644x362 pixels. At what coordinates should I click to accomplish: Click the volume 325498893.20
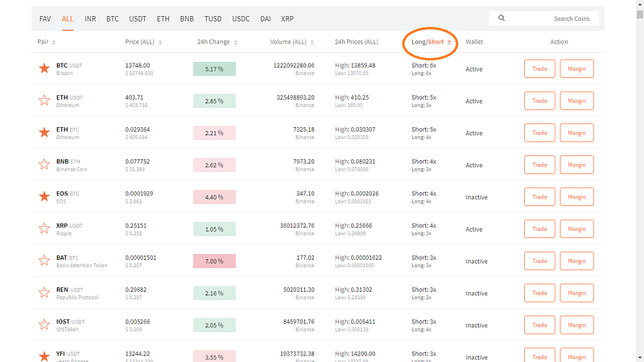click(295, 97)
